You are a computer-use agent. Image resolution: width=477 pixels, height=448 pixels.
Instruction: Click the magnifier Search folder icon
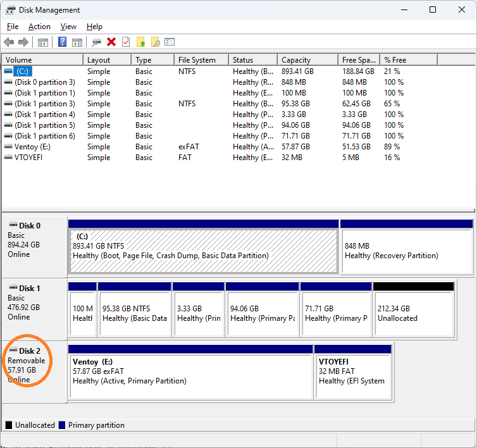click(155, 42)
